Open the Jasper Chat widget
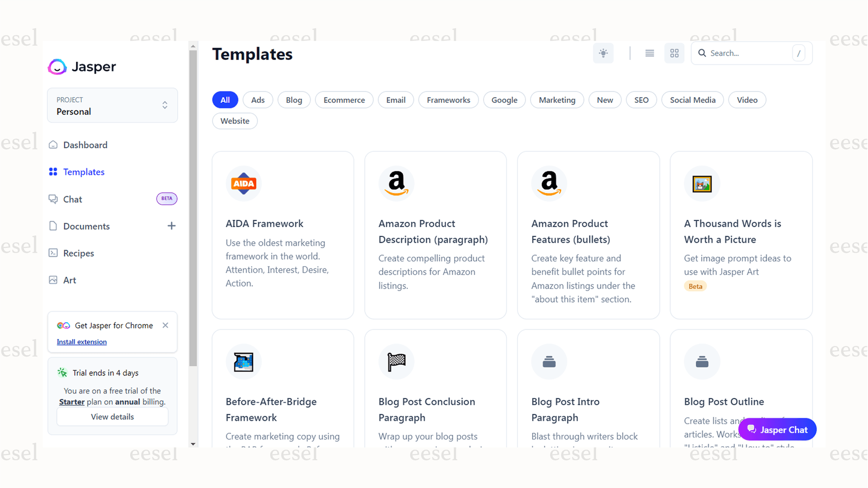 (777, 429)
